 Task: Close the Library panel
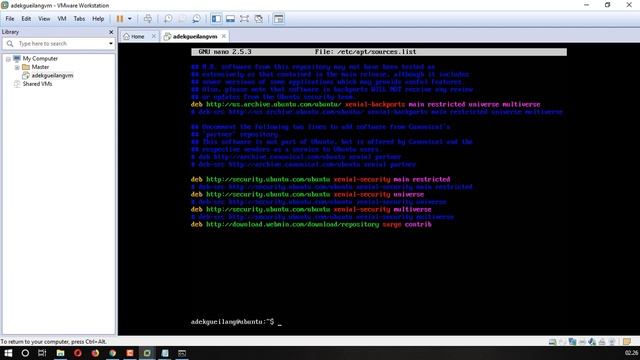pos(111,32)
